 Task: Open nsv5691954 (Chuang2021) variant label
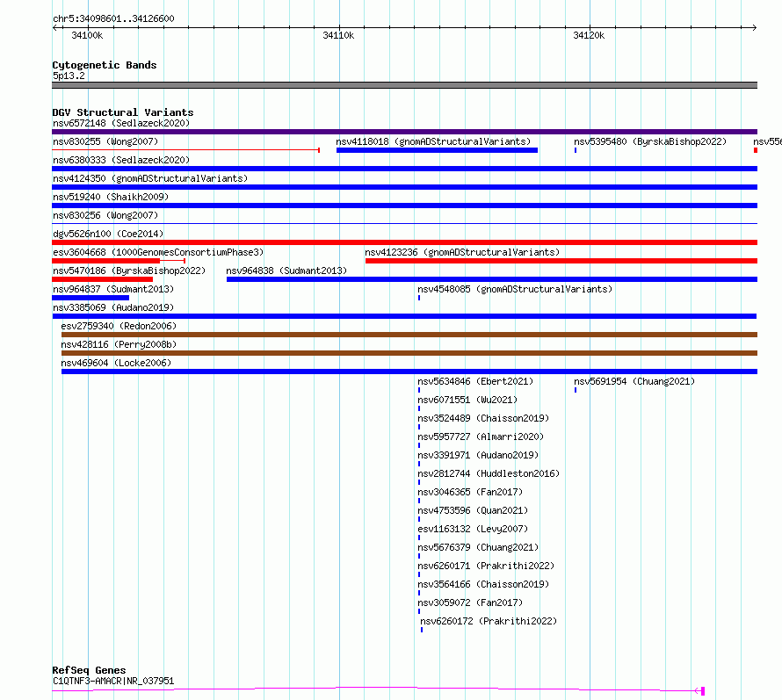(634, 381)
